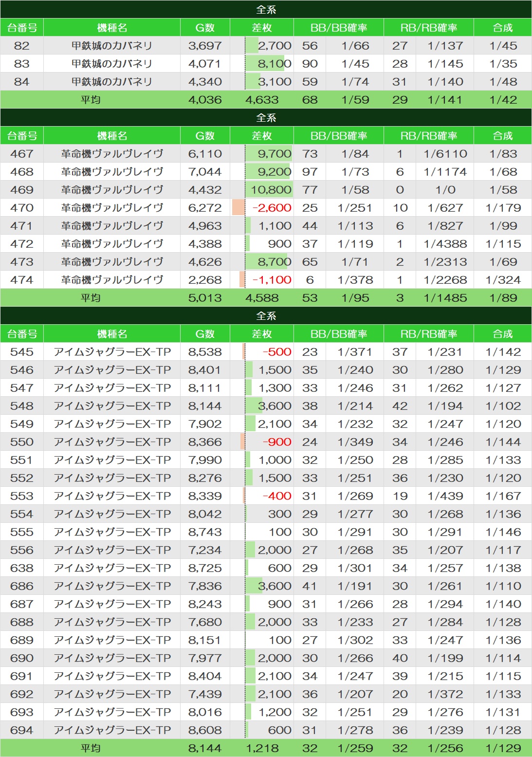Click RB rate 1/372 in row 692
Screen dimensions: 532x757
tap(445, 694)
